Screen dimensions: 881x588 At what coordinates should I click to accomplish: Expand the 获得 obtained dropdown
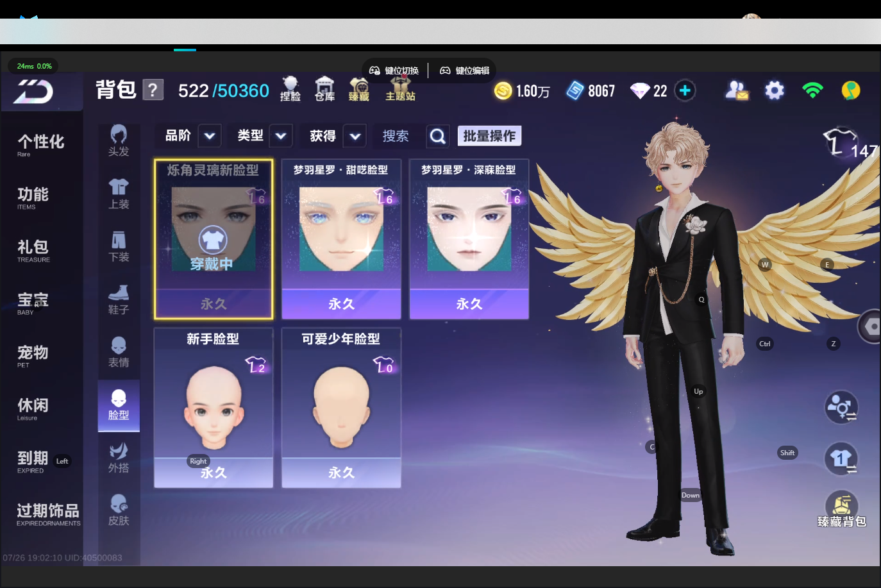click(355, 136)
